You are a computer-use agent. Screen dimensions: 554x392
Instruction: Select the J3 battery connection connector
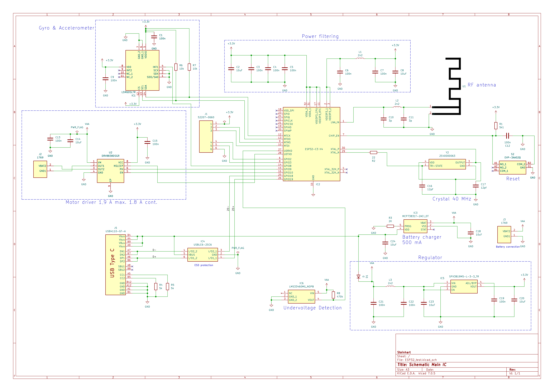point(504,234)
